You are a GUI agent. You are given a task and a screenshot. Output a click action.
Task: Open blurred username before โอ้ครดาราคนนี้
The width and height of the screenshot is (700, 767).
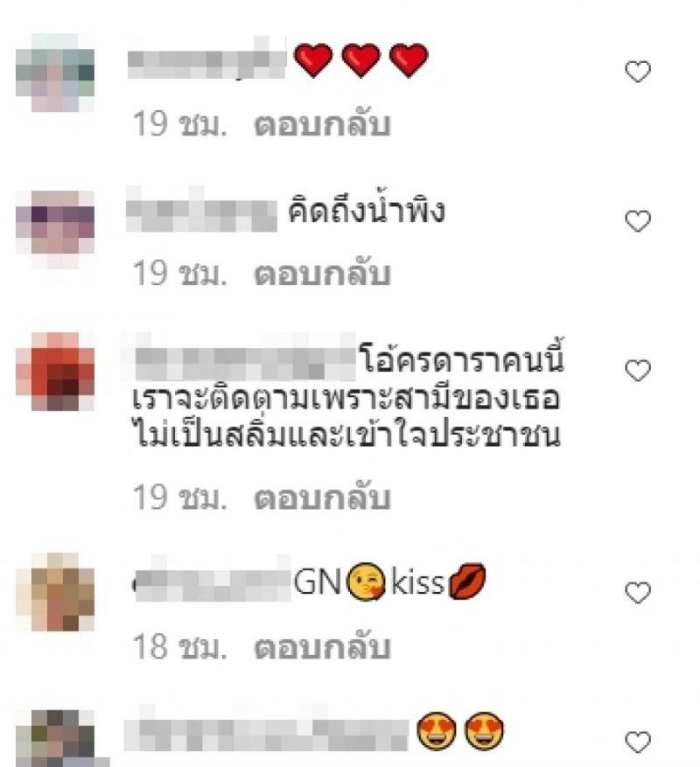coord(239,359)
